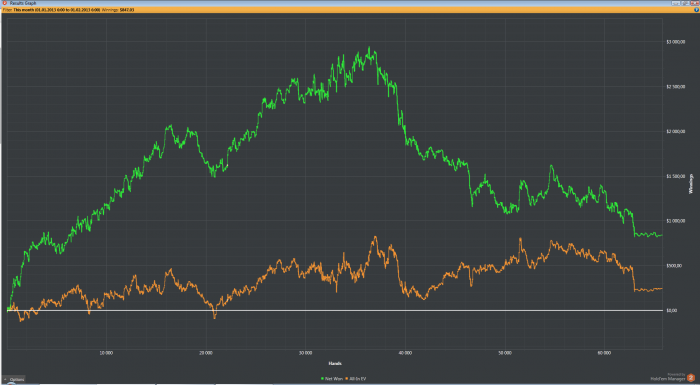700x385 pixels.
Task: Click the $0,00 axis label
Action: (672, 310)
